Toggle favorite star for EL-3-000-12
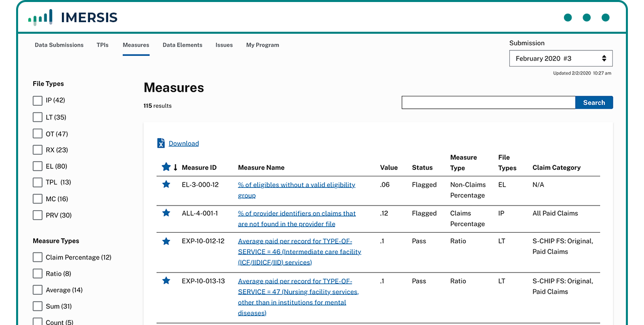Screen dimensions: 644x325 (x=166, y=184)
